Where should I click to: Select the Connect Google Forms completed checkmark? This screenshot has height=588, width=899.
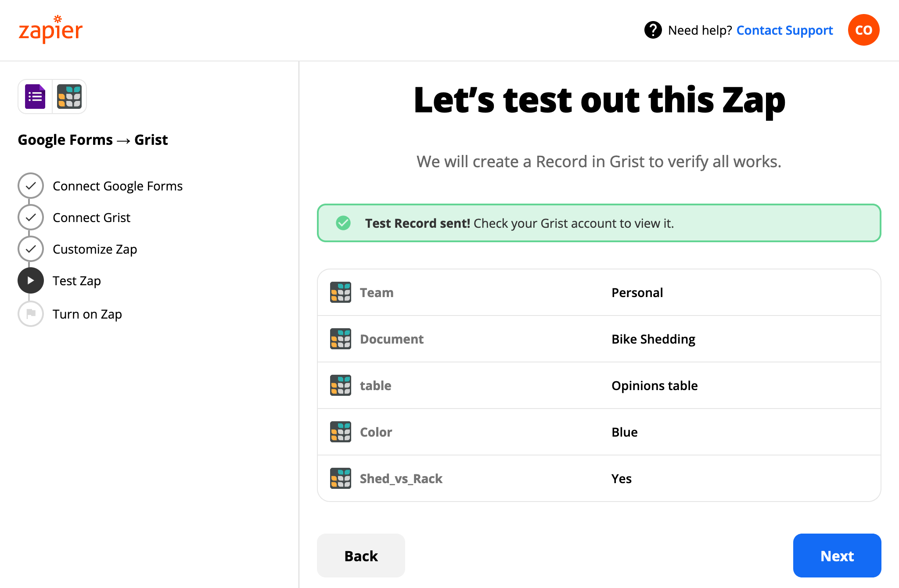[30, 186]
